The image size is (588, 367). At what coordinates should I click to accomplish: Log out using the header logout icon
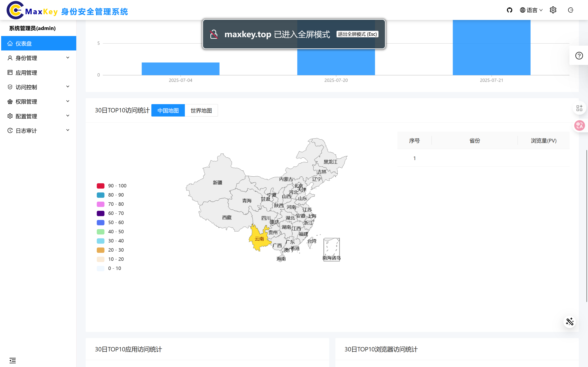571,10
